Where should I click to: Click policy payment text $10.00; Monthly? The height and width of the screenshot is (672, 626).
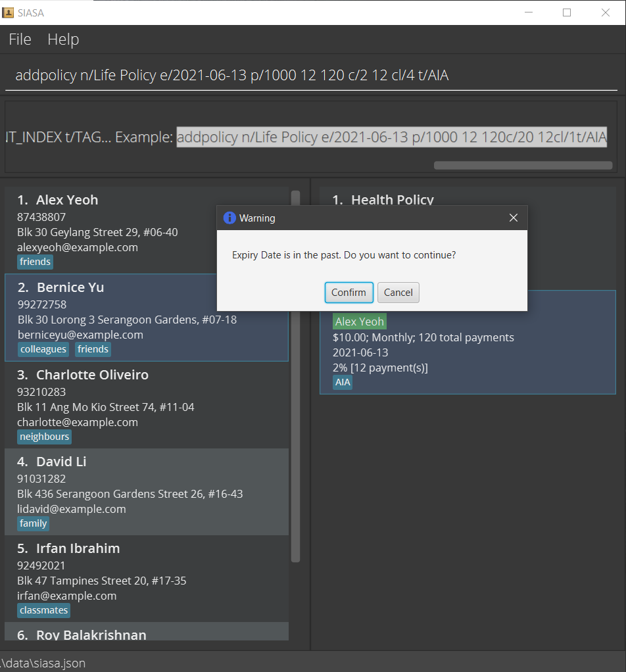pyautogui.click(x=423, y=338)
